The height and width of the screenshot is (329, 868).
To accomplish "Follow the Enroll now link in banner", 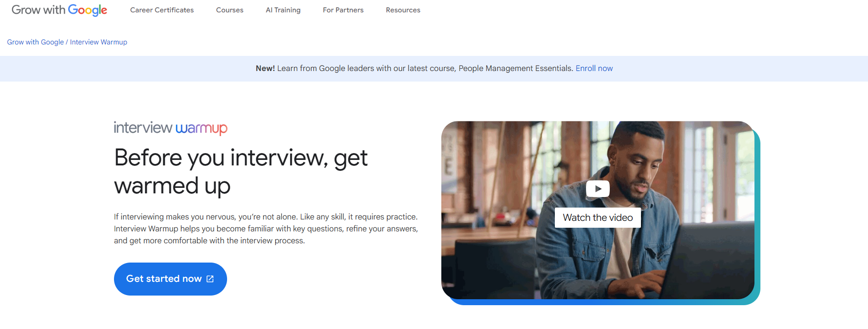I will click(x=594, y=68).
